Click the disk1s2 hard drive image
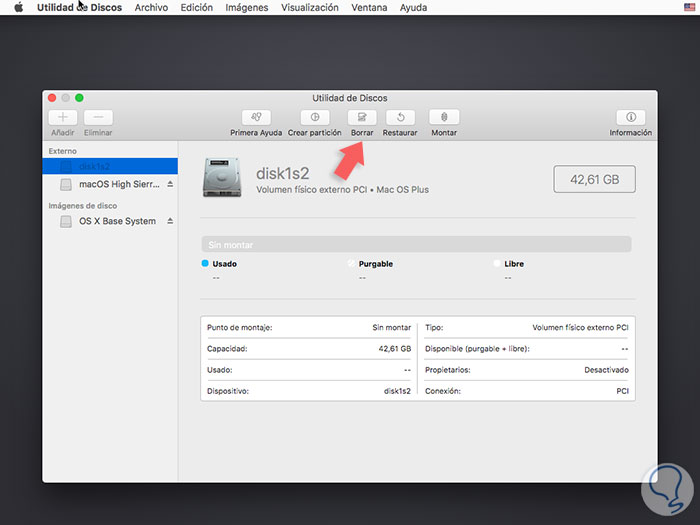The image size is (700, 525). point(222,177)
